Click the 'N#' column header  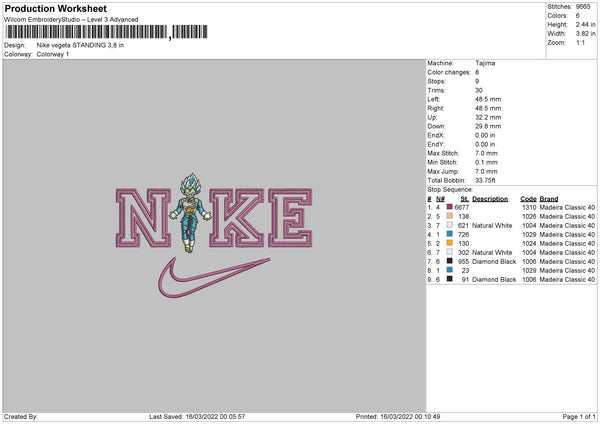coord(440,199)
